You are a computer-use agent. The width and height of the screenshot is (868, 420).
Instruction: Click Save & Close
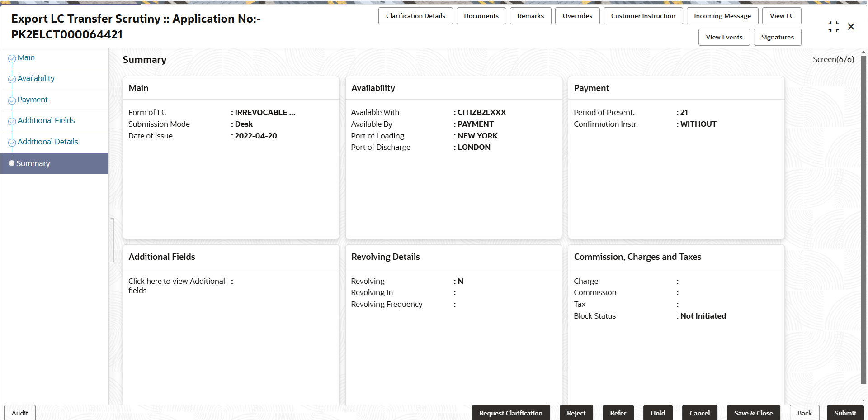coord(754,413)
